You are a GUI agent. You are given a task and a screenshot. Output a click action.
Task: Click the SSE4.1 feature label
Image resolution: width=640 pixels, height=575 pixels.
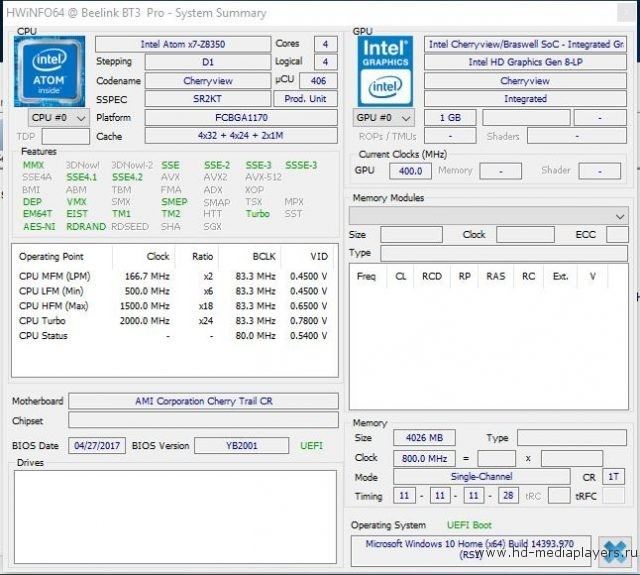pos(82,177)
